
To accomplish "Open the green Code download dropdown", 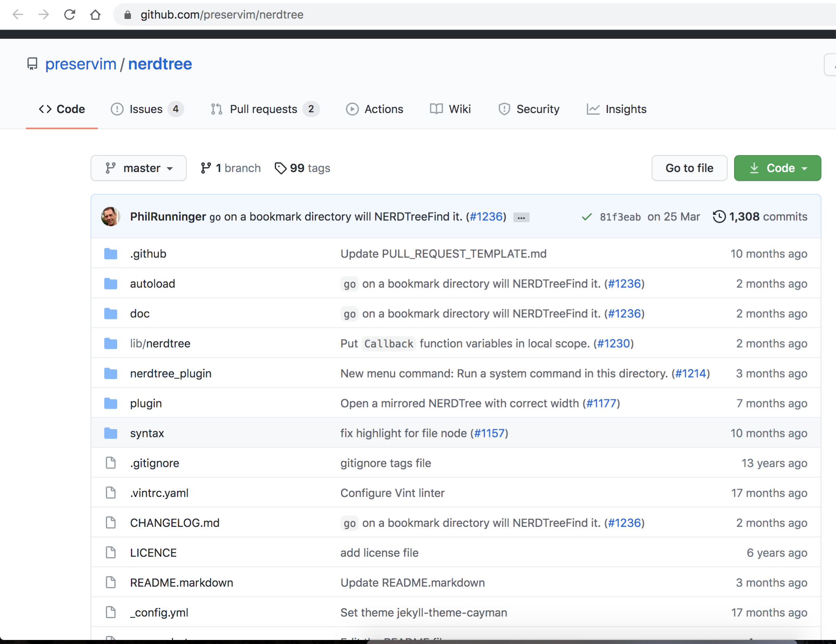I will pyautogui.click(x=777, y=168).
